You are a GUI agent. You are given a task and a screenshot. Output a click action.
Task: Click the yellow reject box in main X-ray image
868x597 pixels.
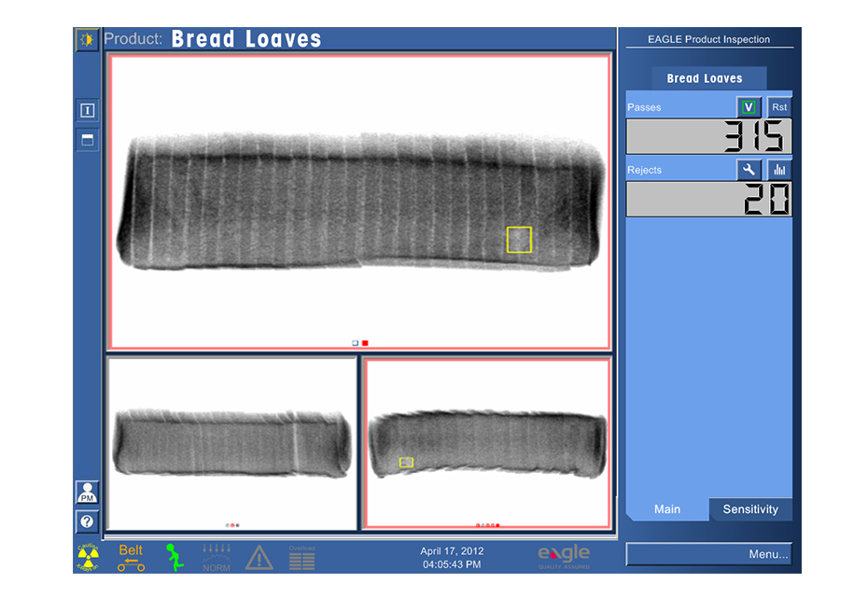click(x=519, y=240)
